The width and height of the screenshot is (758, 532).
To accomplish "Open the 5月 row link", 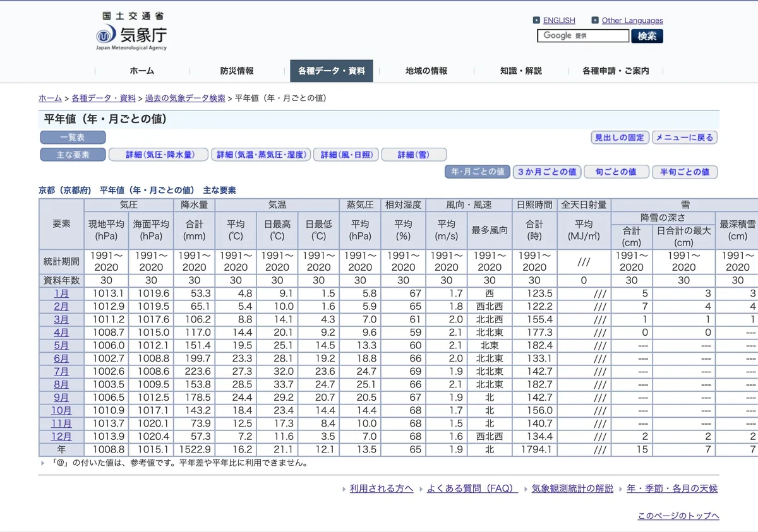I will (x=61, y=345).
